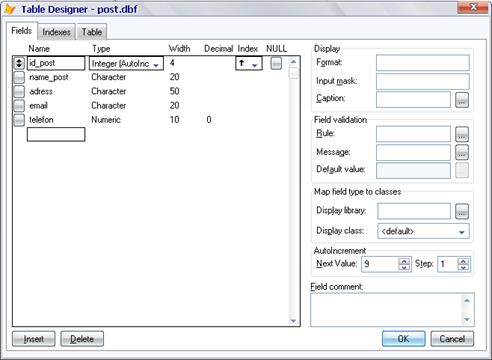Select the adress field name
Image resolution: width=492 pixels, height=360 pixels.
(41, 92)
